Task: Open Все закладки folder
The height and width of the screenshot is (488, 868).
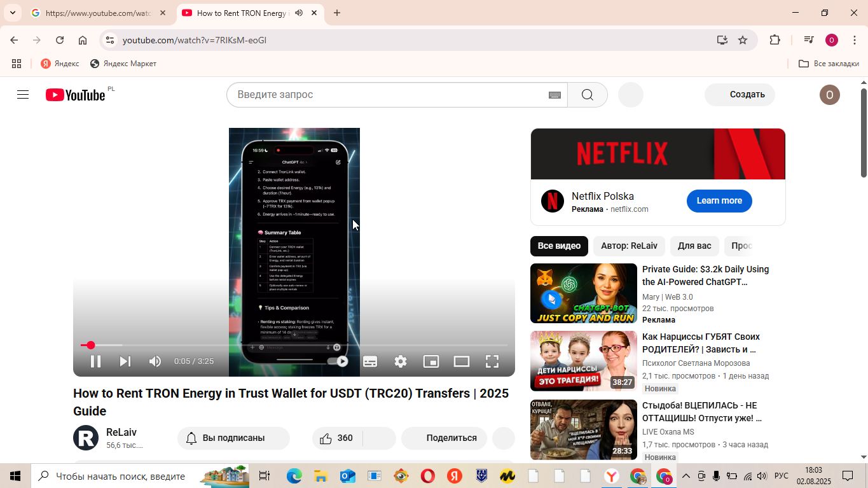Action: click(x=829, y=64)
